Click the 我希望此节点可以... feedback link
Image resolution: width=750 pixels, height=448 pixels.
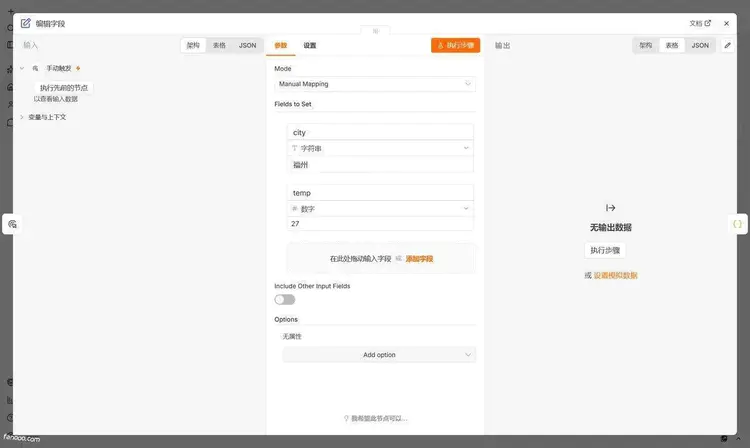coord(375,418)
